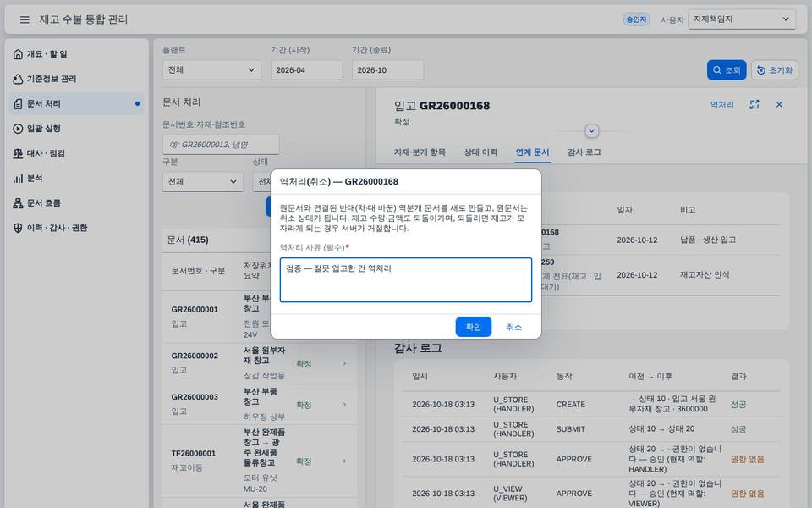This screenshot has height=508, width=812.
Task: Click the 납품 · 생산 입고 note cell
Action: coord(708,240)
